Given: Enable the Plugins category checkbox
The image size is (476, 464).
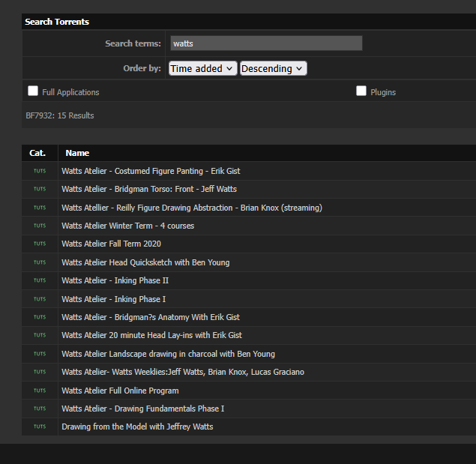Looking at the screenshot, I should pyautogui.click(x=361, y=91).
